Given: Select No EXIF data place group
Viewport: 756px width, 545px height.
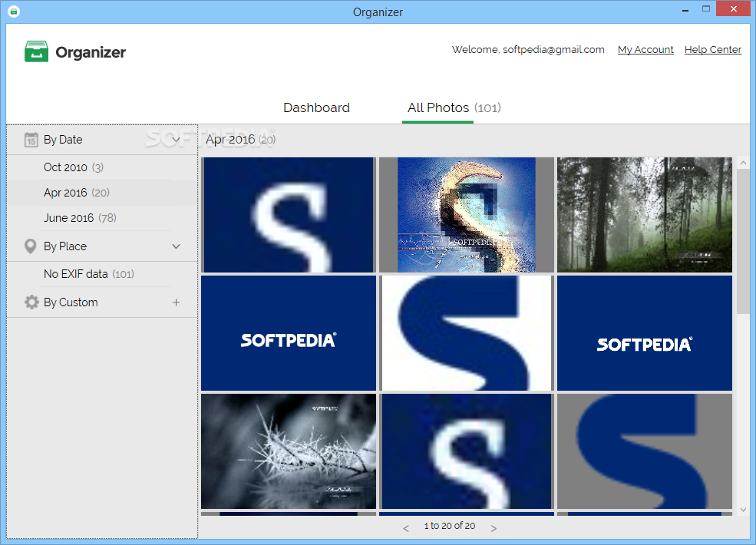Looking at the screenshot, I should (x=102, y=274).
